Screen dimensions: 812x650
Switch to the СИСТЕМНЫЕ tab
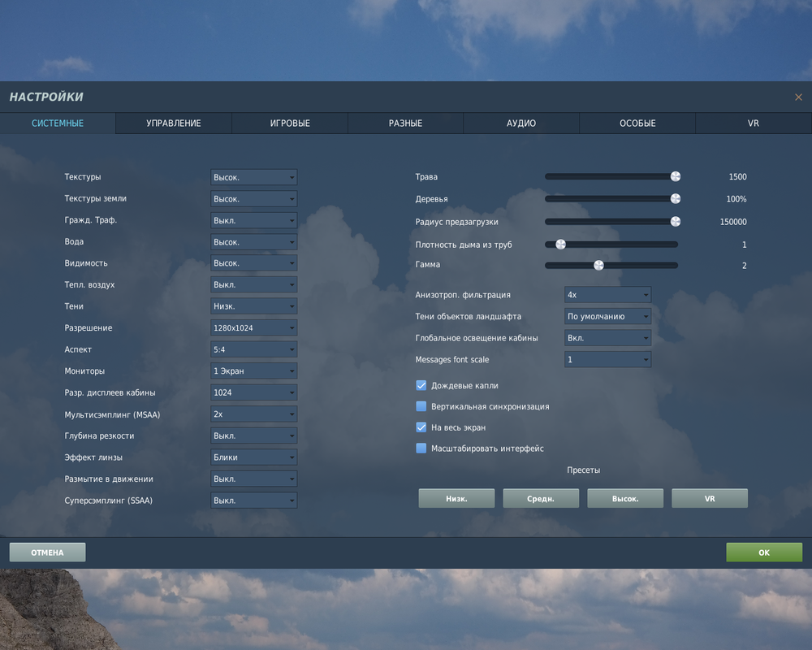point(58,123)
